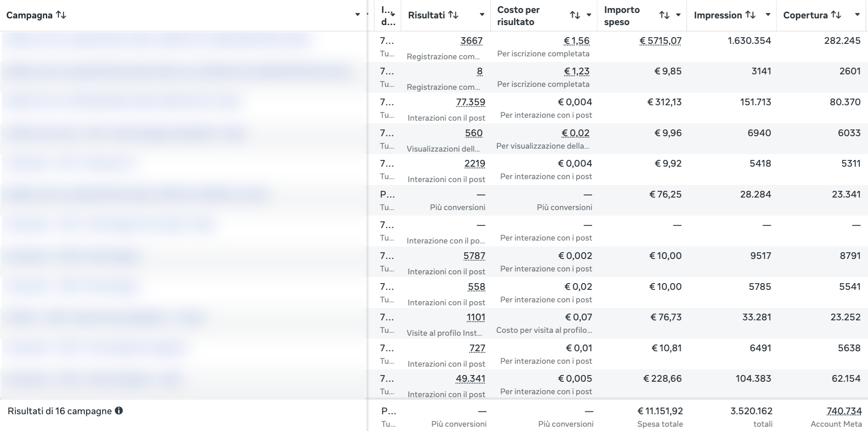Click the info icon next to Risultati di 16 campagne
Image resolution: width=868 pixels, height=431 pixels.
click(119, 411)
